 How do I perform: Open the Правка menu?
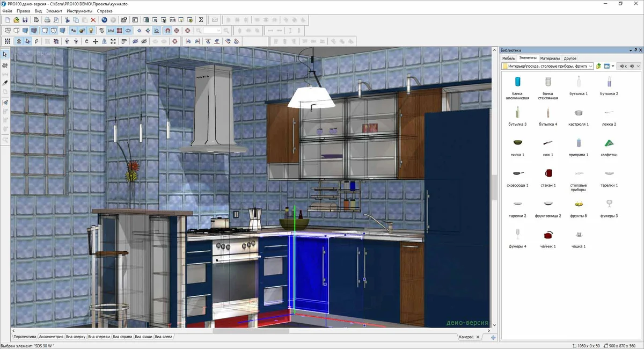pyautogui.click(x=24, y=11)
